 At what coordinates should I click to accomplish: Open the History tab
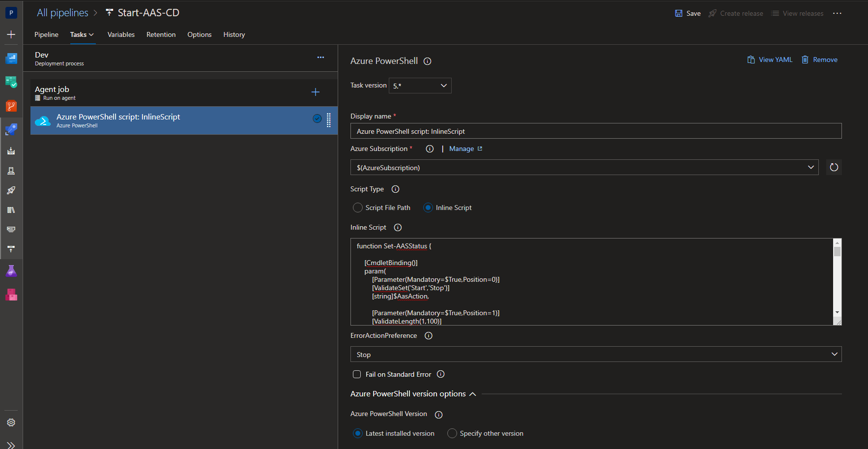[x=234, y=34]
